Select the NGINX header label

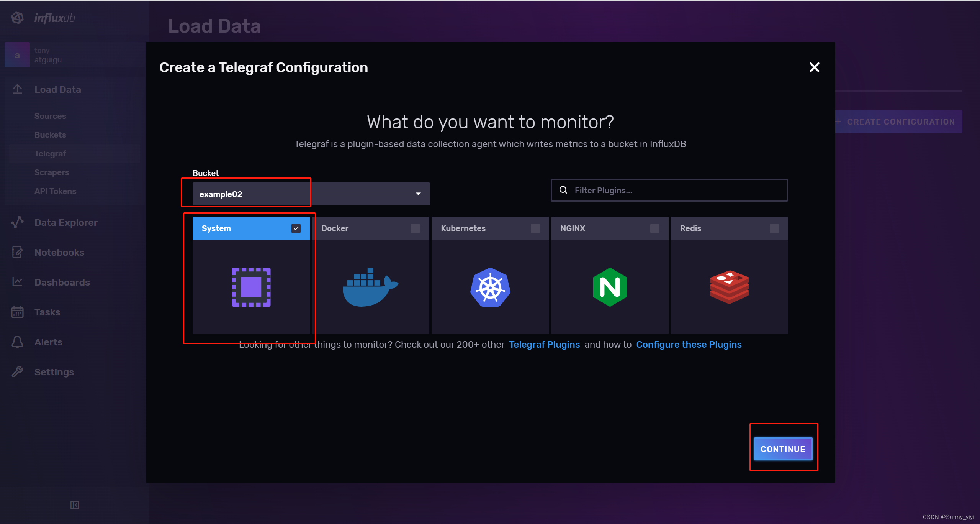573,228
